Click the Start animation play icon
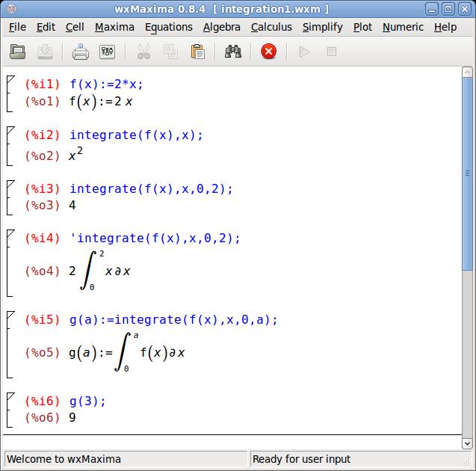 (x=304, y=52)
